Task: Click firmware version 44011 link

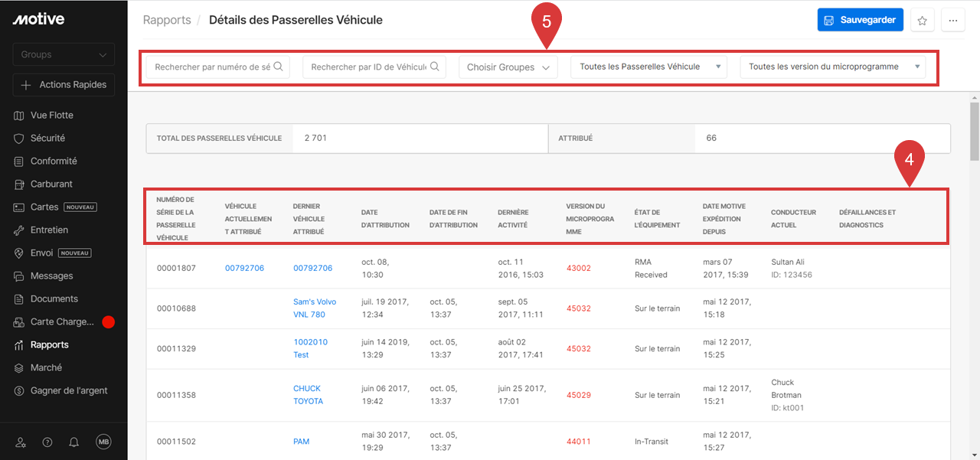Action: click(x=579, y=442)
